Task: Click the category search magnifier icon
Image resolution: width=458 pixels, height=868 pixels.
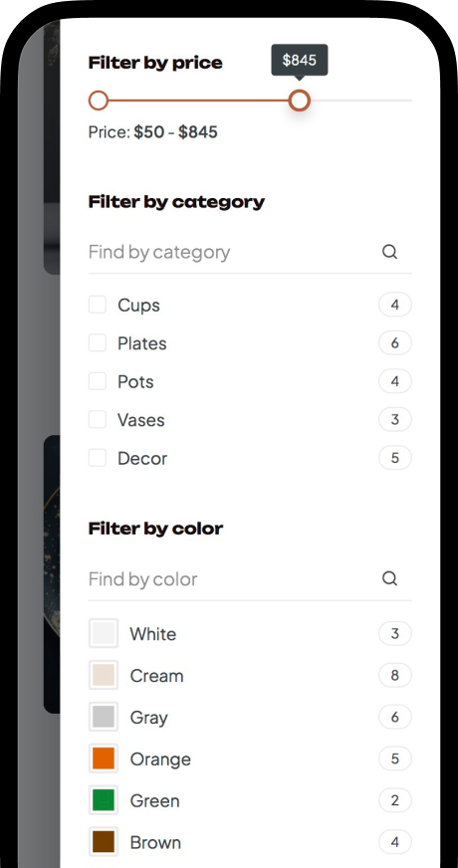Action: [389, 252]
